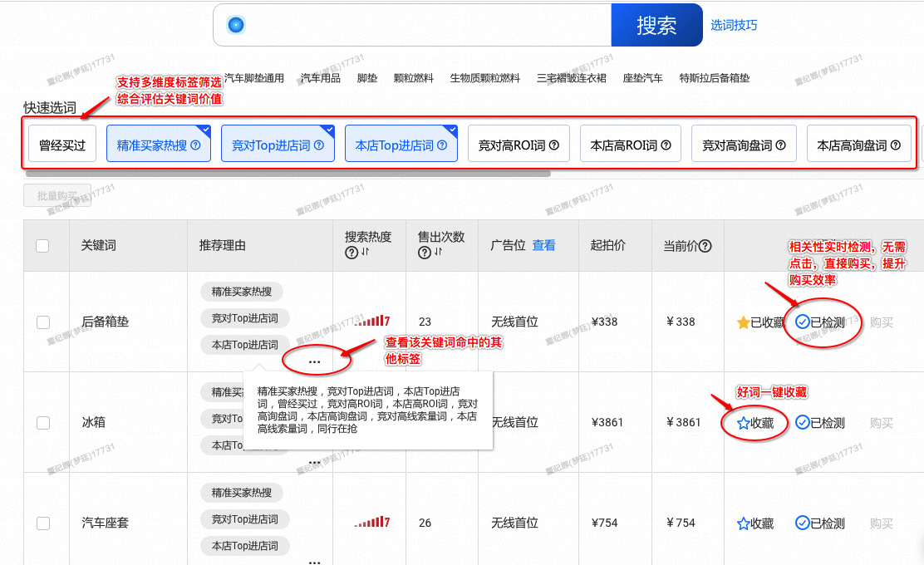Deselect the 精准买家热搜 filter tag
The width and height of the screenshot is (924, 565).
pos(158,144)
